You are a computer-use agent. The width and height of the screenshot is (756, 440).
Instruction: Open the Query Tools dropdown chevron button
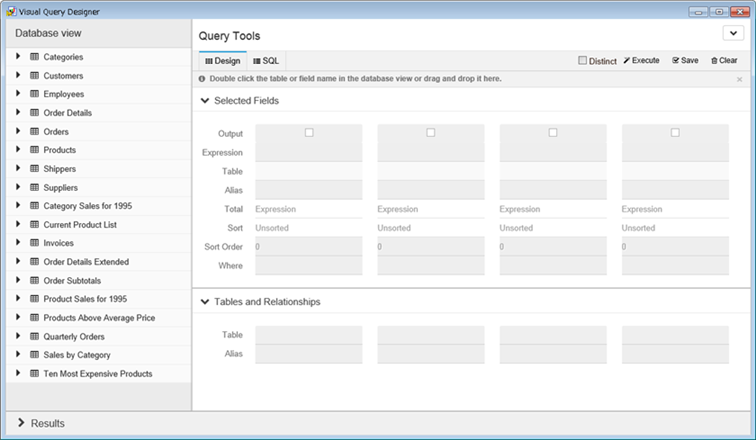[x=733, y=33]
